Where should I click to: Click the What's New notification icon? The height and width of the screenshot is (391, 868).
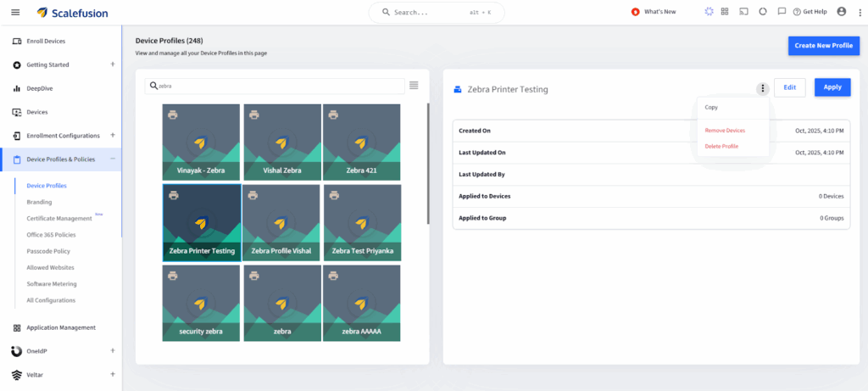[636, 12]
